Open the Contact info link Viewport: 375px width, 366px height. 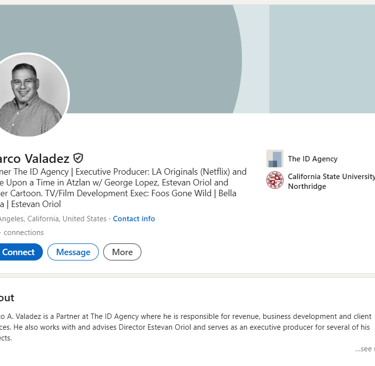point(134,219)
